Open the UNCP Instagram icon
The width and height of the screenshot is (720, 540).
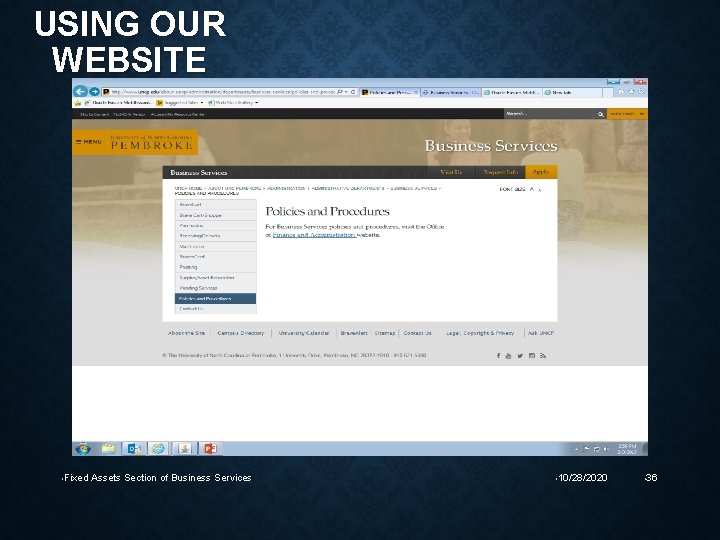coord(532,355)
